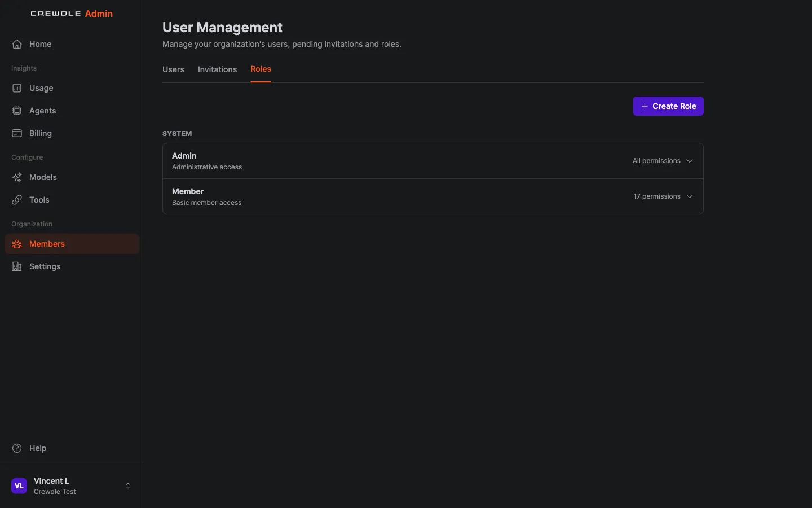Click the Crewdle Admin logo
Screen dimensions: 812x508
pyautogui.click(x=72, y=14)
